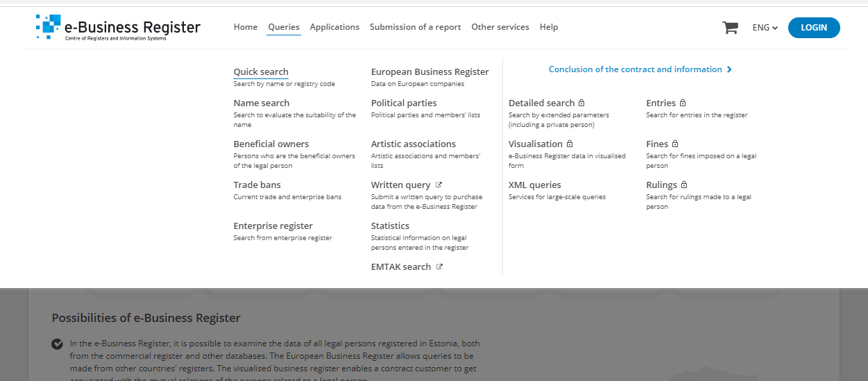Open Conclusion of the contract and information

(636, 69)
